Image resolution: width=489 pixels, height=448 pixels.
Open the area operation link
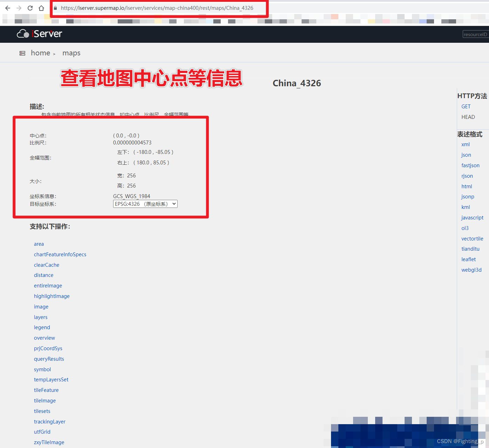[x=39, y=244]
